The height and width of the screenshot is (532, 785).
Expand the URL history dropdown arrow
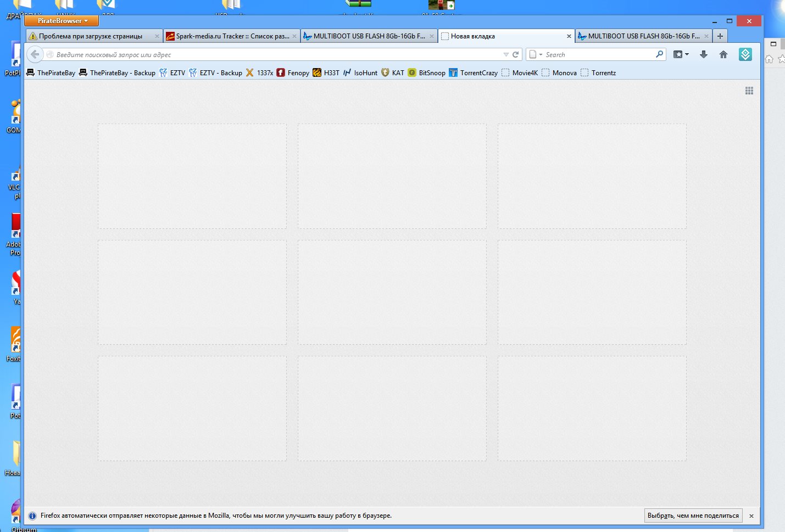click(x=506, y=54)
